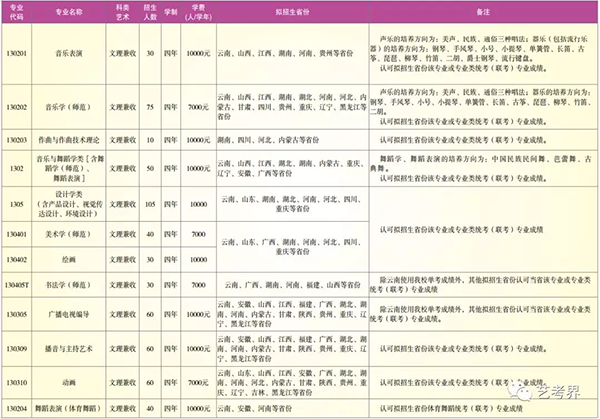Click the 书法学(师范) major name
Image resolution: width=600 pixels, height=419 pixels.
click(69, 285)
